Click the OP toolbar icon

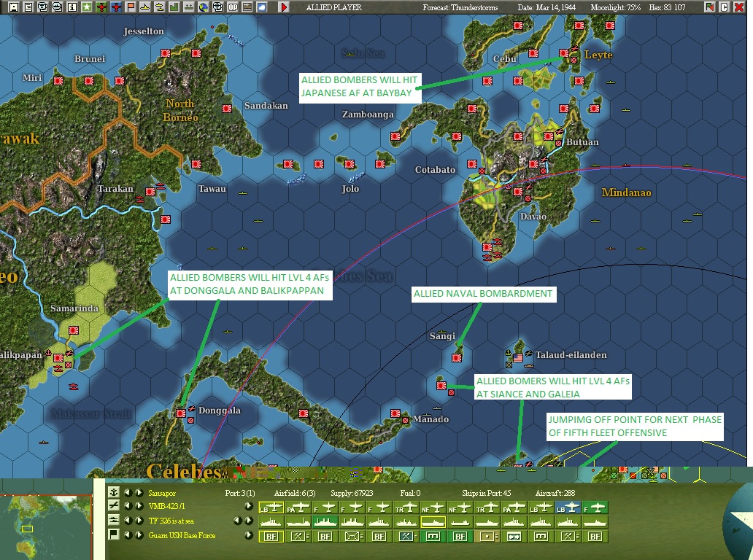click(233, 7)
